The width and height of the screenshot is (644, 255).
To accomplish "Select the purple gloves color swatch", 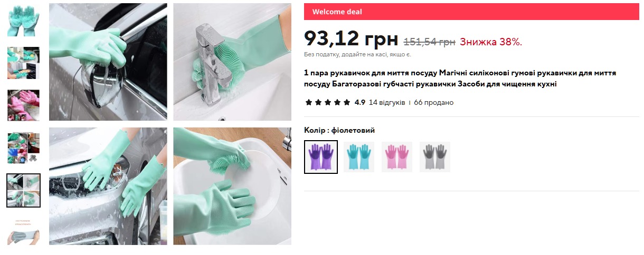I will click(321, 157).
